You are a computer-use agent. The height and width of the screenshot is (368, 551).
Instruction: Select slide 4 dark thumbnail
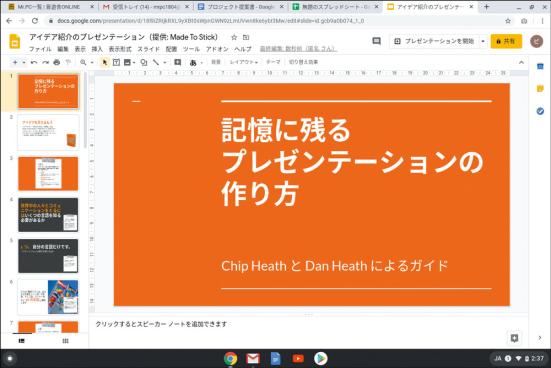point(48,215)
